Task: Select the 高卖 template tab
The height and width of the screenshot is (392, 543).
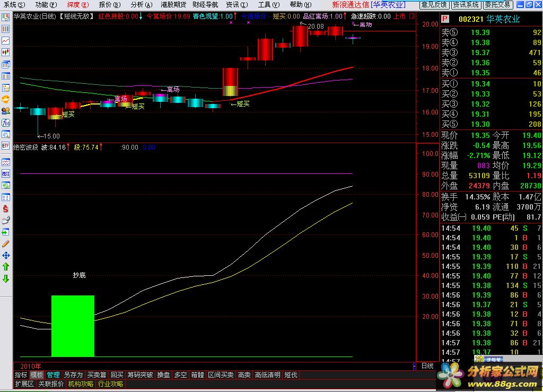Action: coord(244,374)
